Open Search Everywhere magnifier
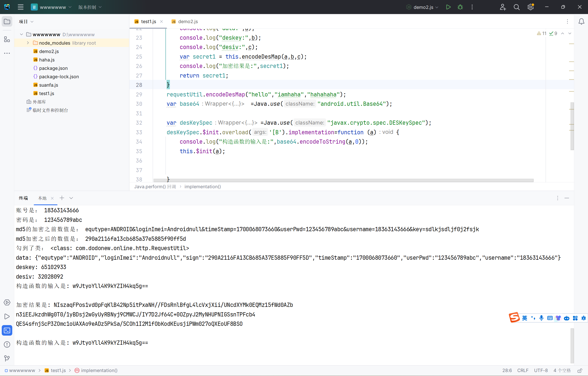This screenshot has width=588, height=376. click(516, 7)
